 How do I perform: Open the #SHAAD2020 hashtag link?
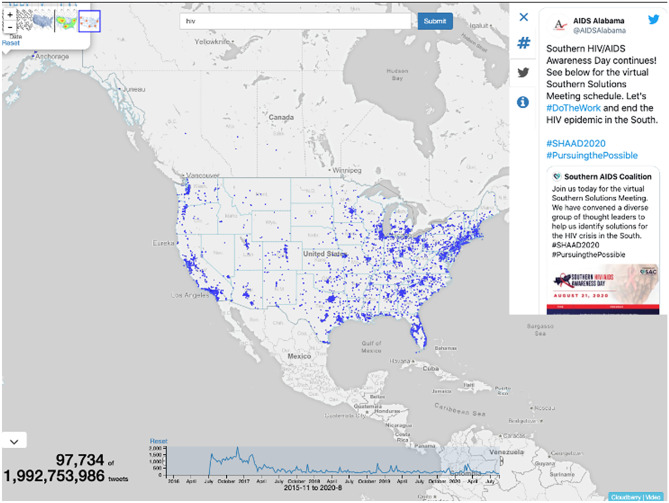[x=575, y=143]
